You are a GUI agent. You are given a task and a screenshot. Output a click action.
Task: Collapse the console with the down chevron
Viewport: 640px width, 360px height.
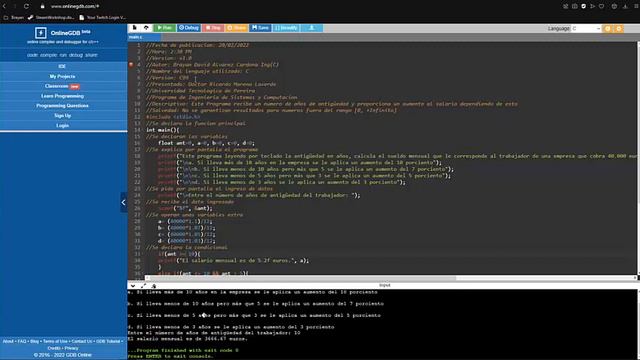point(133,286)
